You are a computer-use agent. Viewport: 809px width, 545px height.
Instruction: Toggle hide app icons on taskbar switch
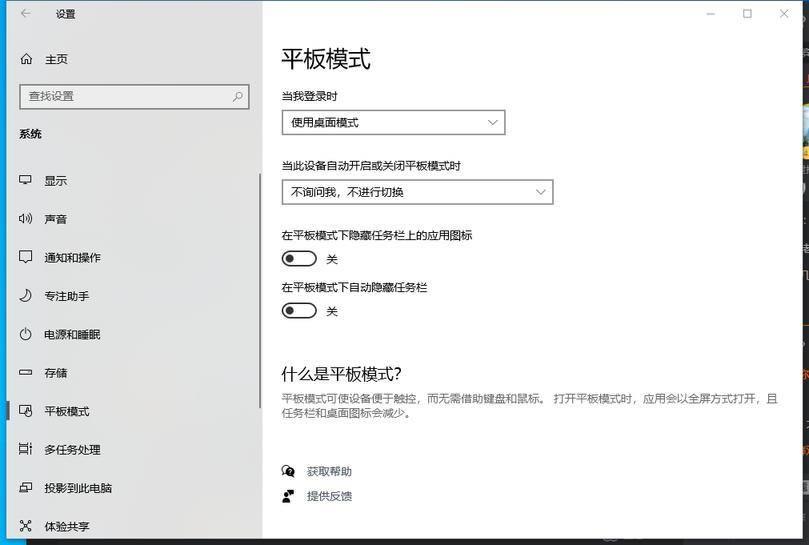click(x=299, y=259)
